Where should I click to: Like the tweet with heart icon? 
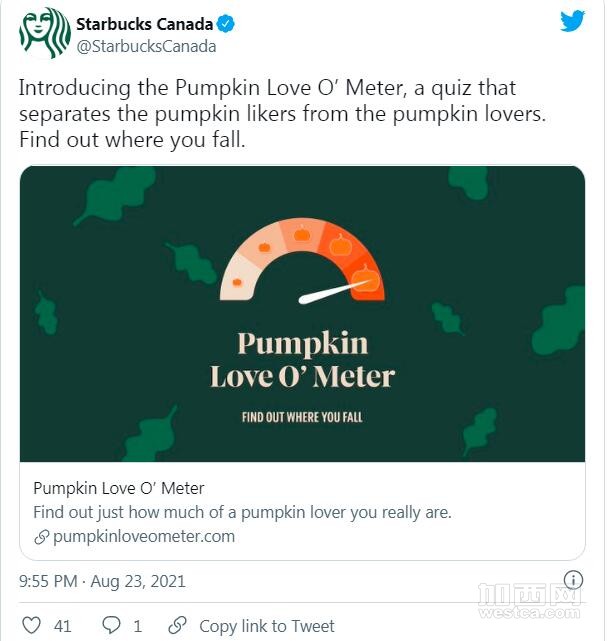click(x=31, y=625)
